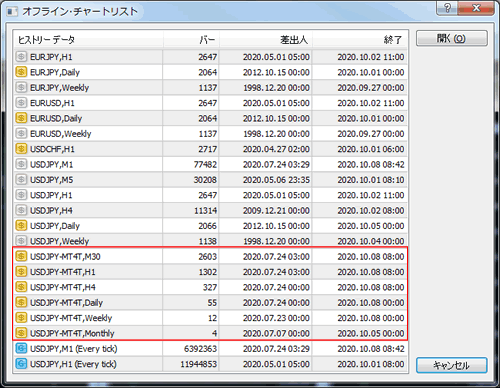Sort by 差出人 column header
Image resolution: width=500 pixels, height=388 pixels.
coord(266,40)
